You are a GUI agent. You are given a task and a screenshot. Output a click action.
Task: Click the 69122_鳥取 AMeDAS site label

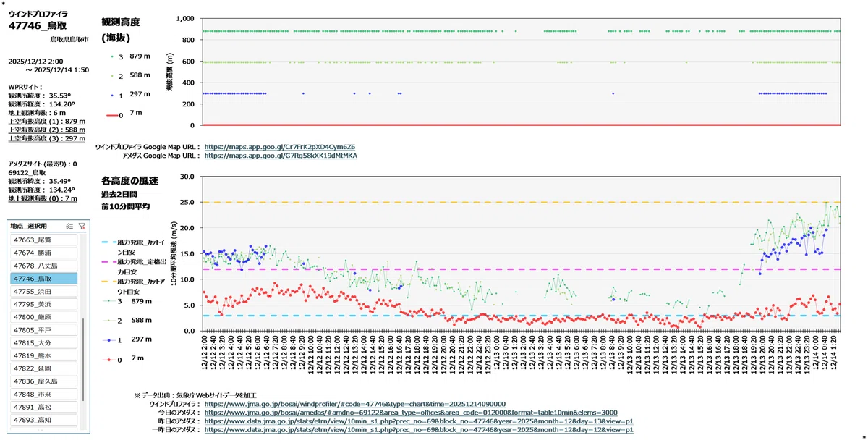pos(26,173)
